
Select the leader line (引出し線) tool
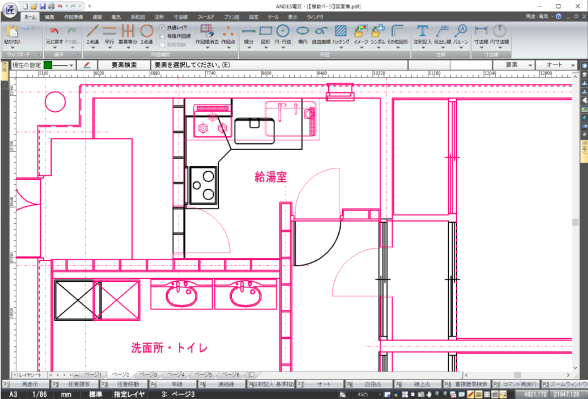442,35
